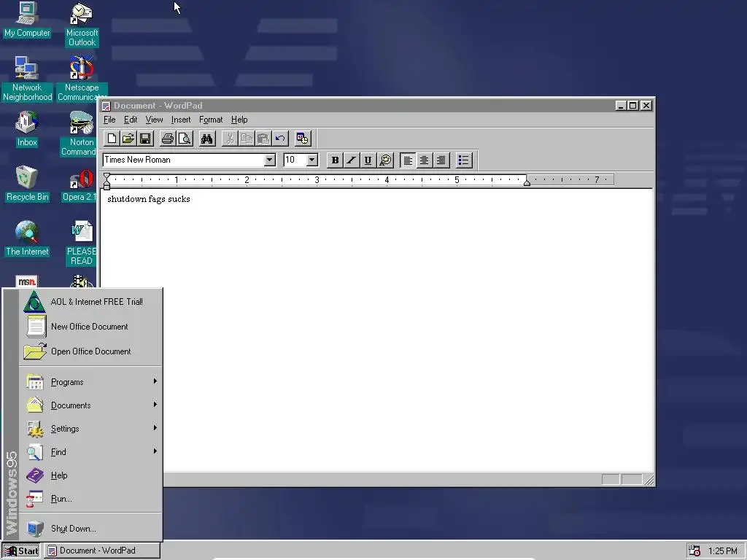Click the right margin marker on ruler
This screenshot has width=747, height=560.
(x=527, y=182)
